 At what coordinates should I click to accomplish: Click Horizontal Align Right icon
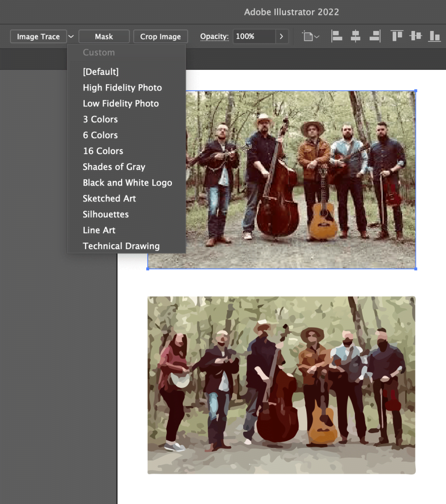pos(375,36)
